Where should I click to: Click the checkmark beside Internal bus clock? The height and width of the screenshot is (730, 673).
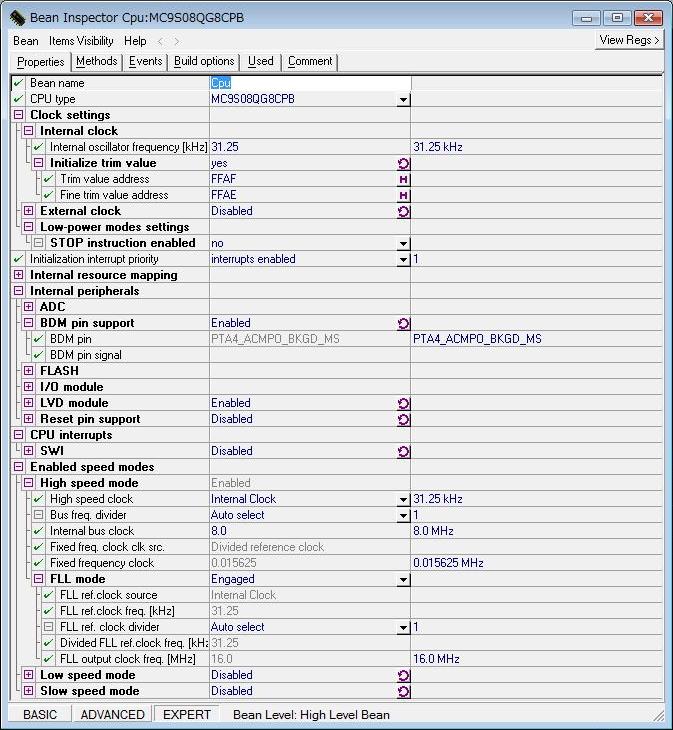click(38, 531)
